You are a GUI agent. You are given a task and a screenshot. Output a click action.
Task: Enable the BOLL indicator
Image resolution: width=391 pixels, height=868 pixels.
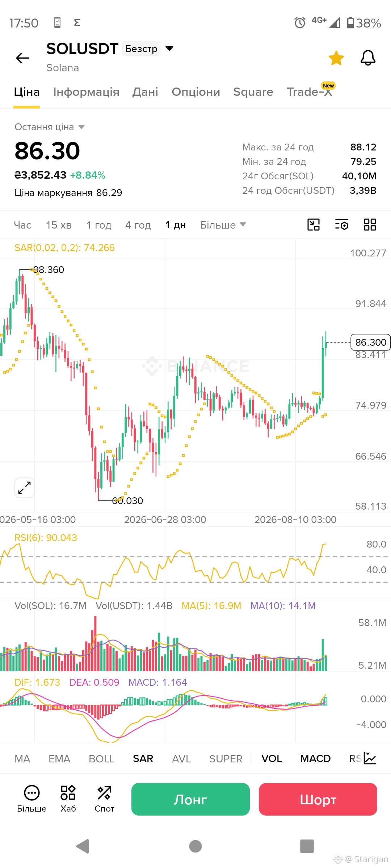[102, 759]
